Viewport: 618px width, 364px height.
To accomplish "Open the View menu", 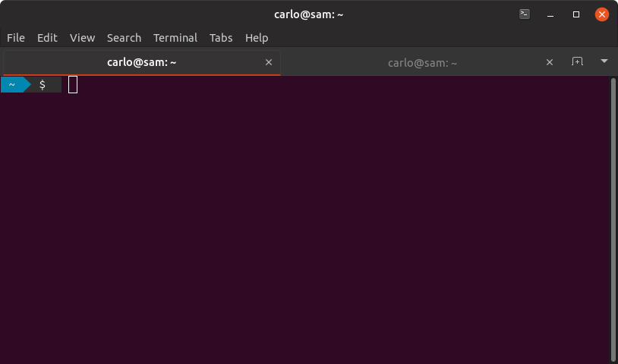I will pyautogui.click(x=82, y=38).
